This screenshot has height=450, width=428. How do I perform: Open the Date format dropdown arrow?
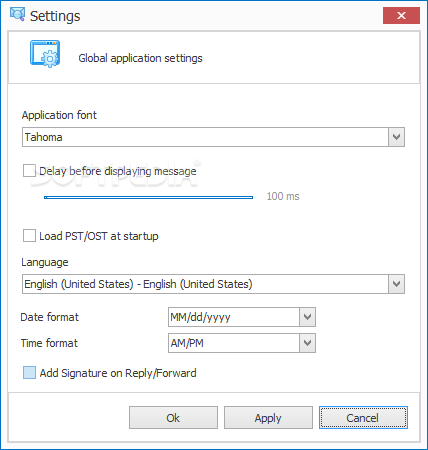307,317
